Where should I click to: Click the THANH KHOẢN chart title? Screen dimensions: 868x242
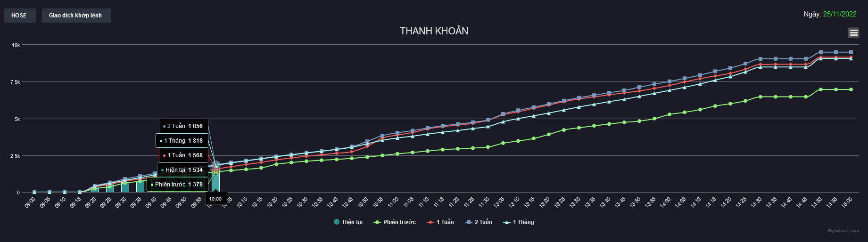click(434, 31)
